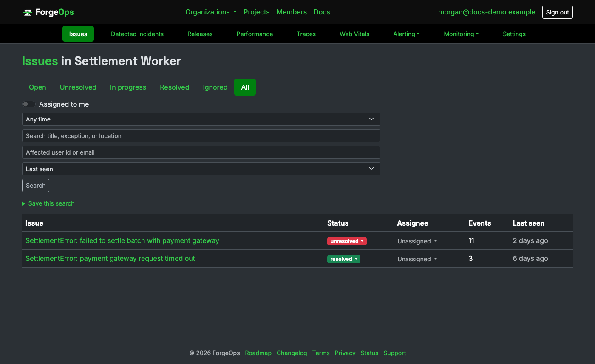This screenshot has width=595, height=364.
Task: Click the Sign out button
Action: 558,12
